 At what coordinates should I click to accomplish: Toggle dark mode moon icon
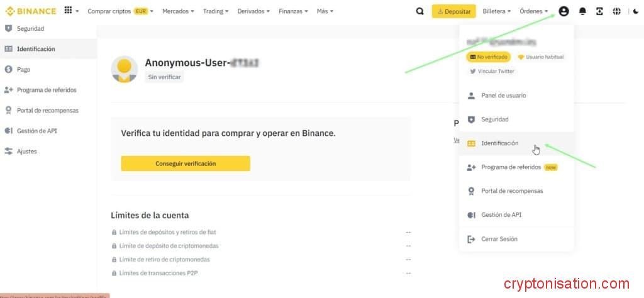[x=635, y=11]
